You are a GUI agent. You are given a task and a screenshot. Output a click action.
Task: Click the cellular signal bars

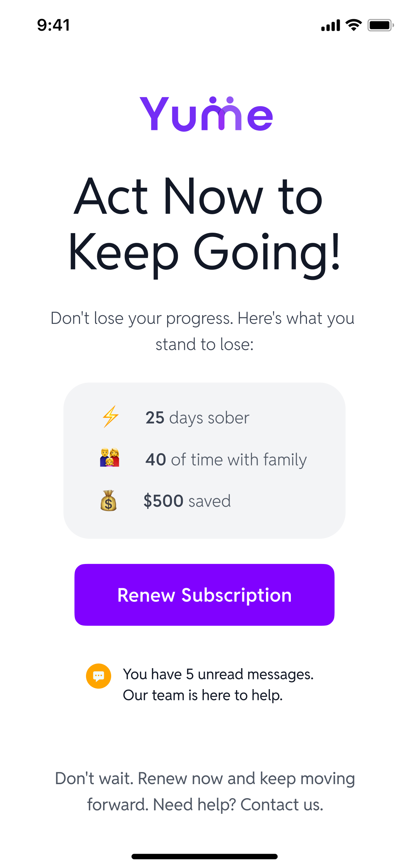point(330,25)
